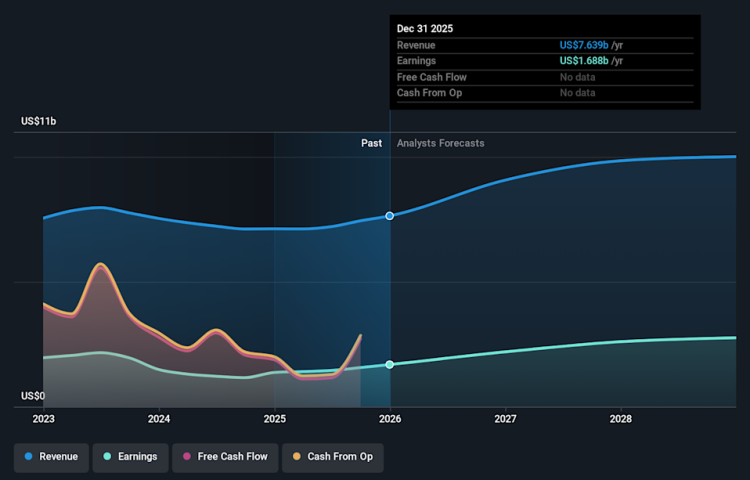Toggle the Earnings series in legend

tap(130, 457)
